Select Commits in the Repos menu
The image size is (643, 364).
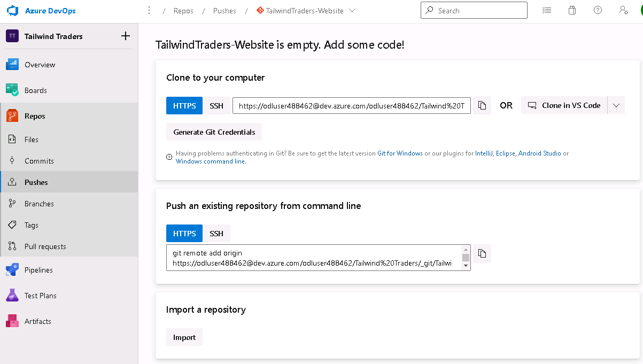coord(40,160)
